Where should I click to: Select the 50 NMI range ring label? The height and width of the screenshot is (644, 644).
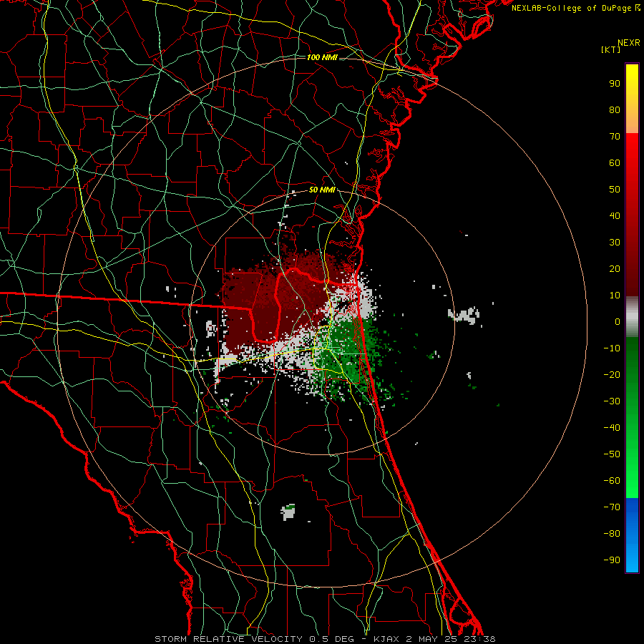point(322,190)
